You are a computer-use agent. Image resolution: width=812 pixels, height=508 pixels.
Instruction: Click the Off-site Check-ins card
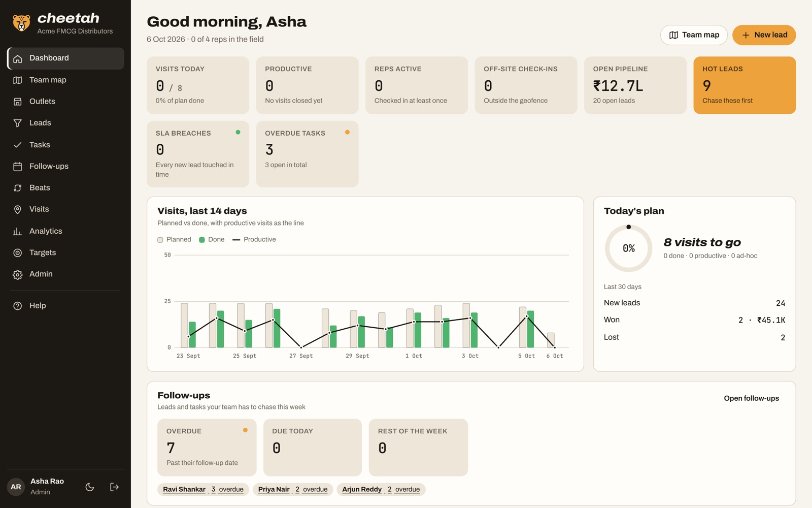(x=526, y=85)
